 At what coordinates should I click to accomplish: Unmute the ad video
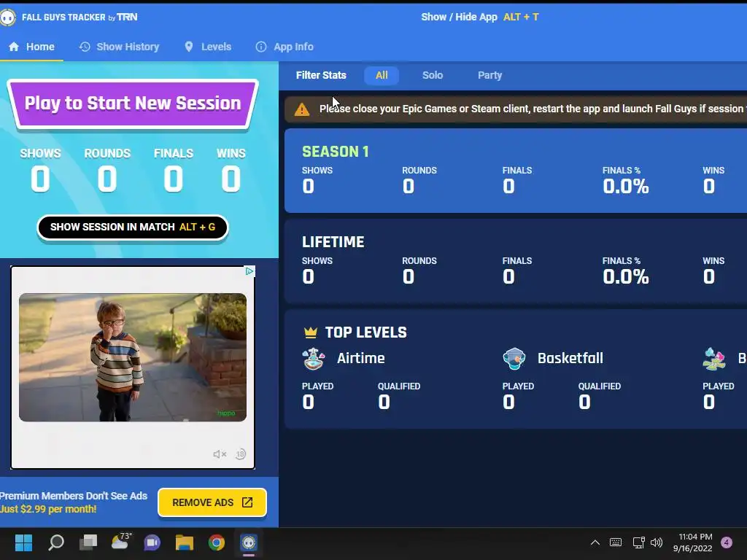pyautogui.click(x=219, y=454)
